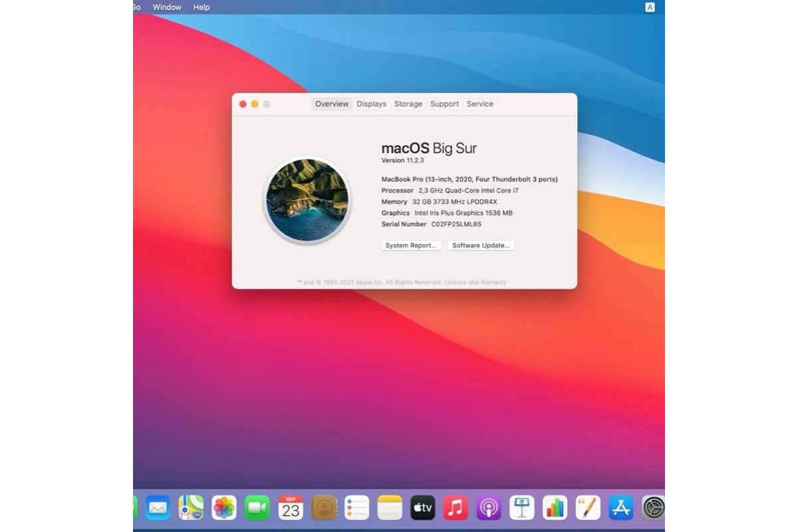Click the System Report... button
798x532 pixels.
pyautogui.click(x=411, y=245)
